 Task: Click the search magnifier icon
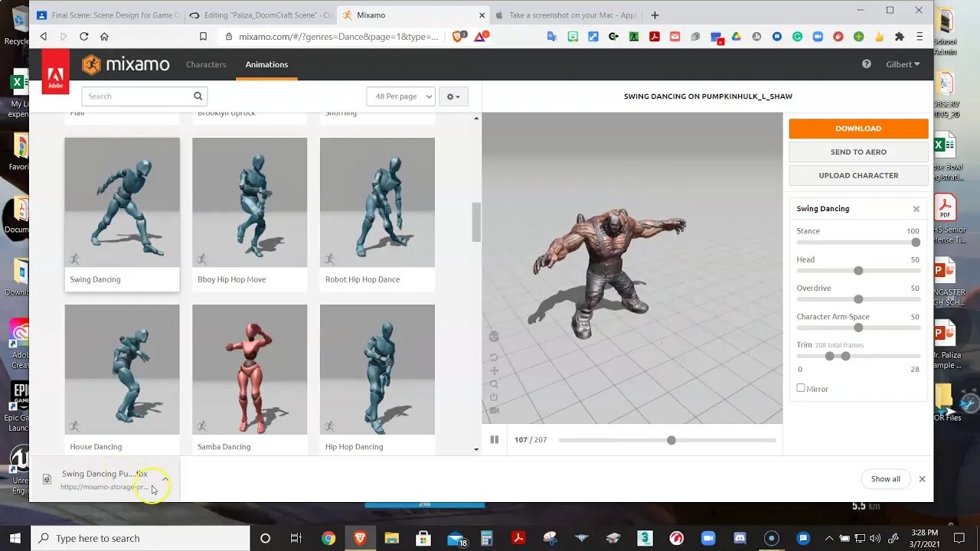(198, 96)
